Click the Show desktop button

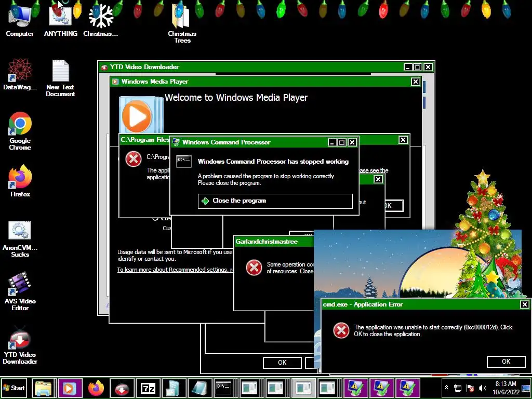pos(526,388)
